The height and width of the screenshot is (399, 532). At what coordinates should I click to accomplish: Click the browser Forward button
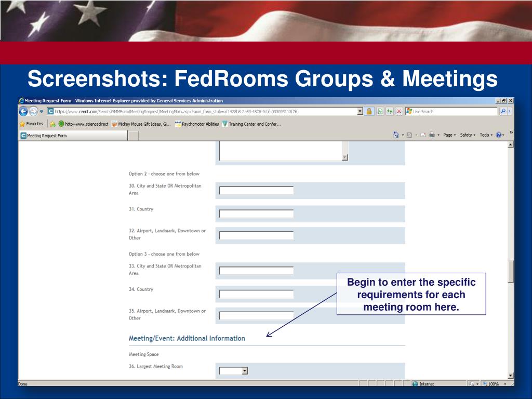[x=33, y=111]
